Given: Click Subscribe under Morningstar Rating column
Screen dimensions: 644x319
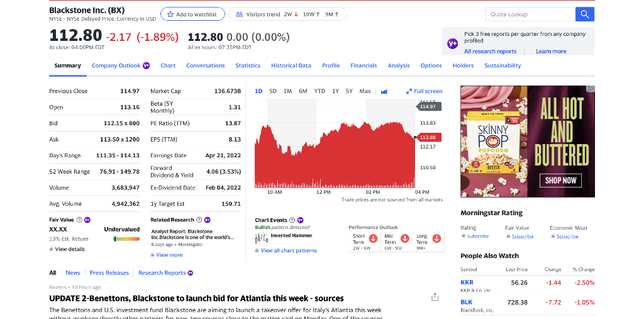Looking at the screenshot, I should [x=478, y=237].
